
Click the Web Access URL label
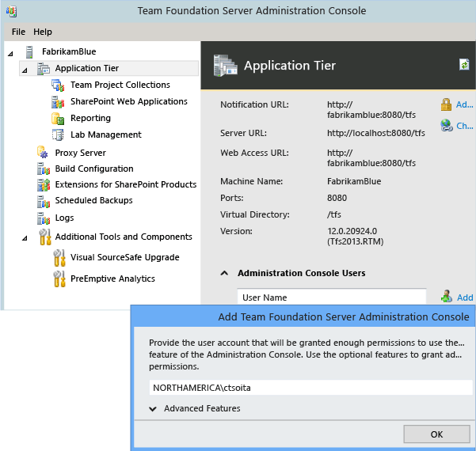pyautogui.click(x=254, y=153)
